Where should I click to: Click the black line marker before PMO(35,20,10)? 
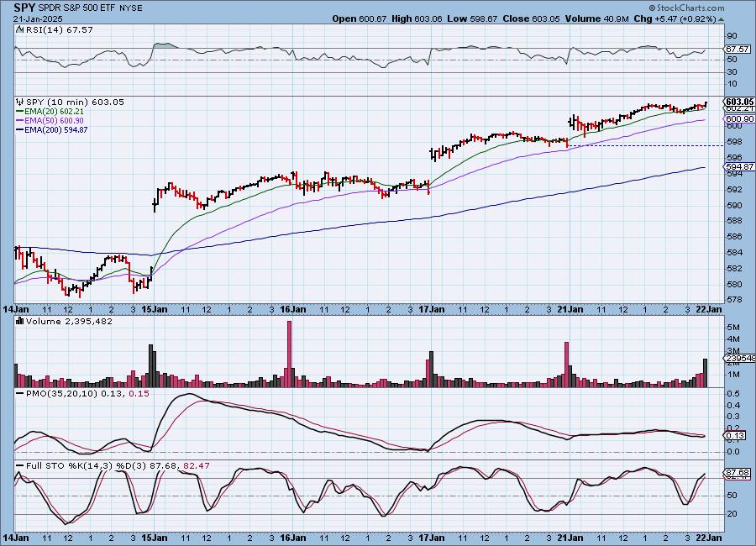pyautogui.click(x=20, y=394)
